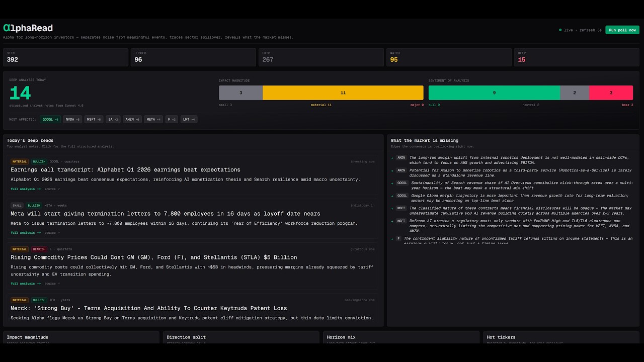This screenshot has width=644, height=362.
Task: Select the GOOGL most-affected ticker chip
Action: (x=50, y=120)
